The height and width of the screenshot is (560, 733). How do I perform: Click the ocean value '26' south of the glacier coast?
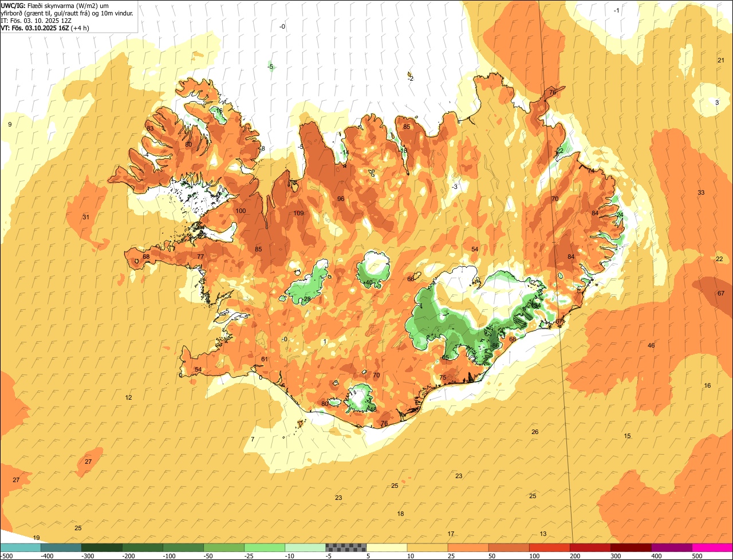click(535, 432)
